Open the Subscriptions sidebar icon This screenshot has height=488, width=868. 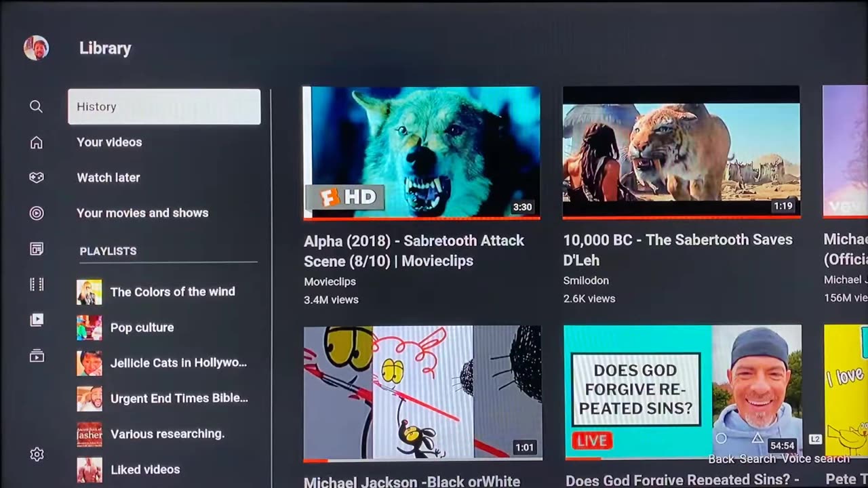(x=36, y=249)
